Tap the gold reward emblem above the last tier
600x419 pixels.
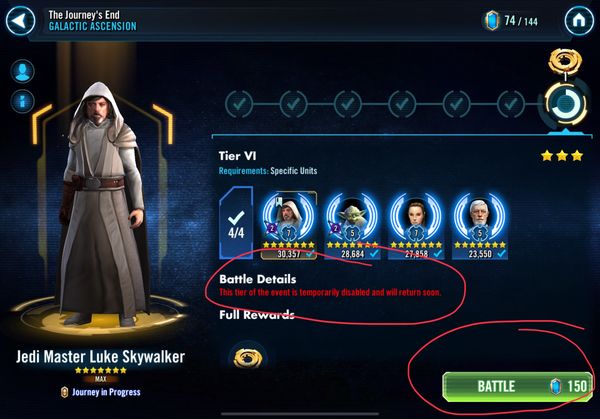click(x=565, y=60)
